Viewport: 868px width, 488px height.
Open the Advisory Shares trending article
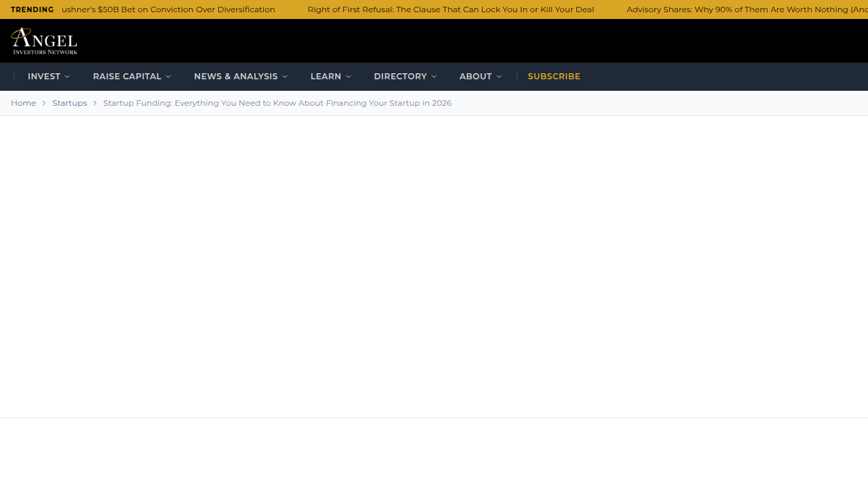click(747, 9)
